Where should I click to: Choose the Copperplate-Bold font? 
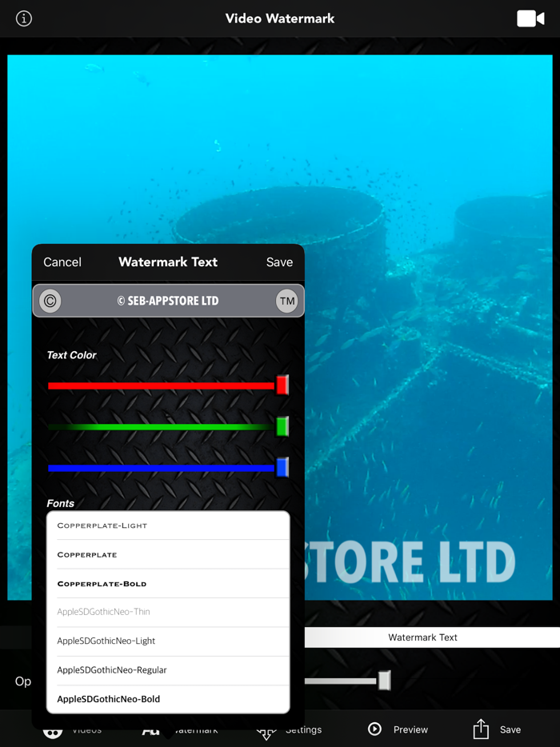click(x=168, y=584)
